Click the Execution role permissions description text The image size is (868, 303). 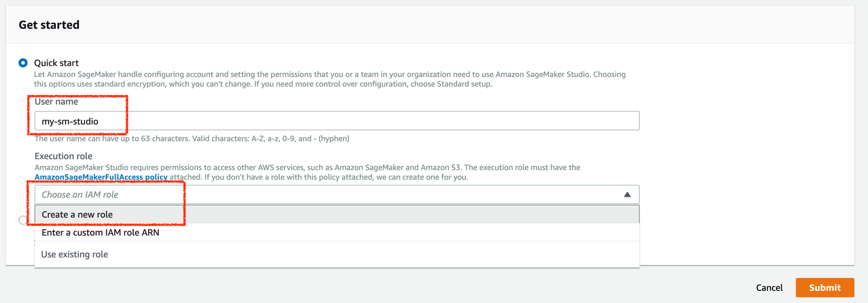(x=307, y=168)
